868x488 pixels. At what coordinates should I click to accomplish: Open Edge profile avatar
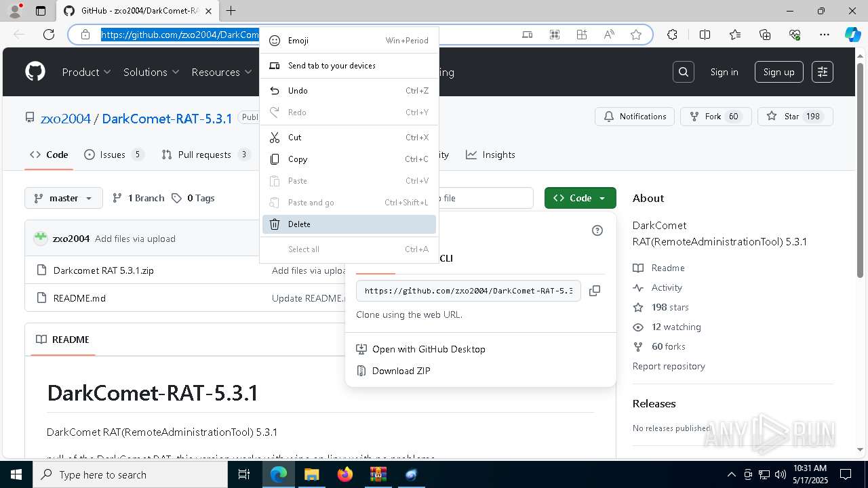[x=14, y=11]
